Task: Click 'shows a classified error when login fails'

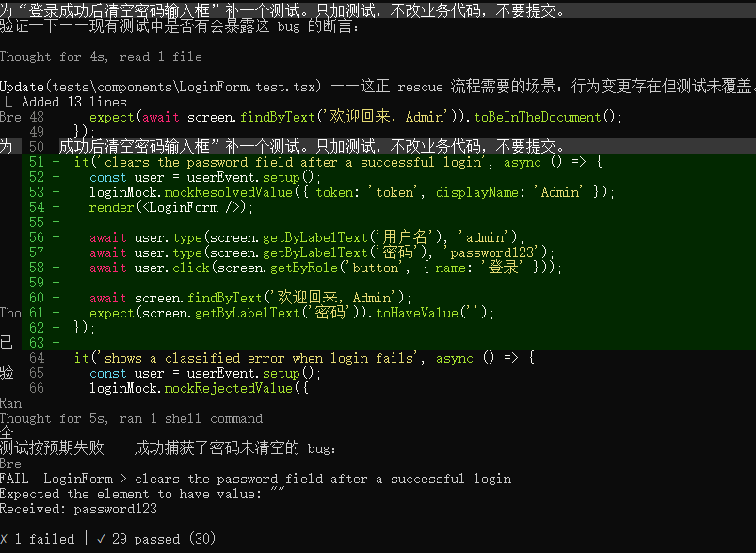Action: 258,358
